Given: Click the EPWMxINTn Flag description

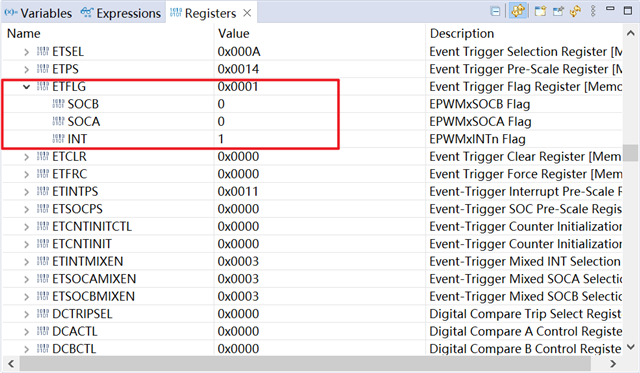Looking at the screenshot, I should [x=477, y=139].
